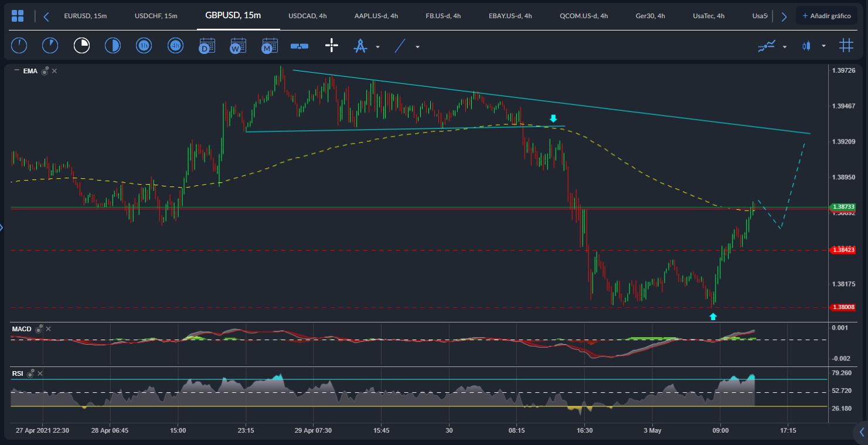Select the trend line drawing tool
This screenshot has height=445, width=868.
click(400, 46)
